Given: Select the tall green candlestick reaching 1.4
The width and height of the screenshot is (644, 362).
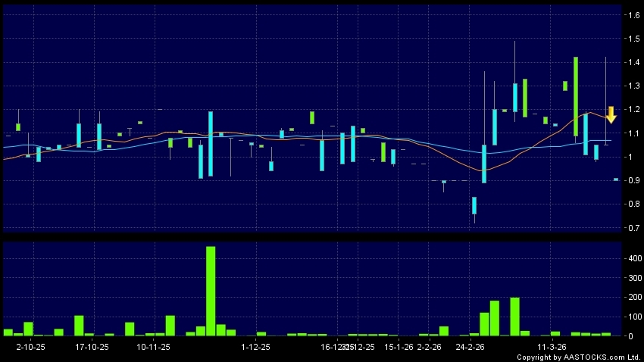Looking at the screenshot, I should 576,96.
